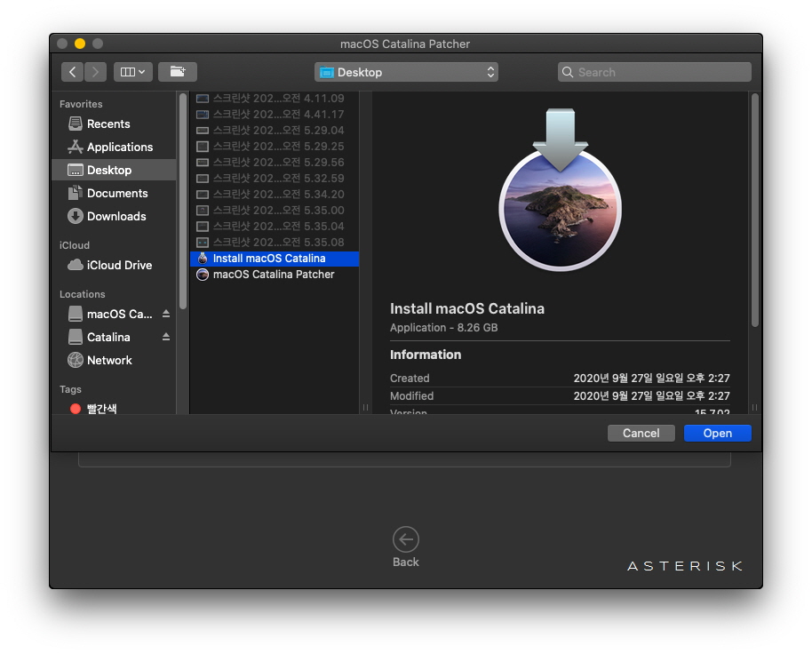Click Cancel in the file dialog
This screenshot has width=812, height=654.
coord(641,434)
